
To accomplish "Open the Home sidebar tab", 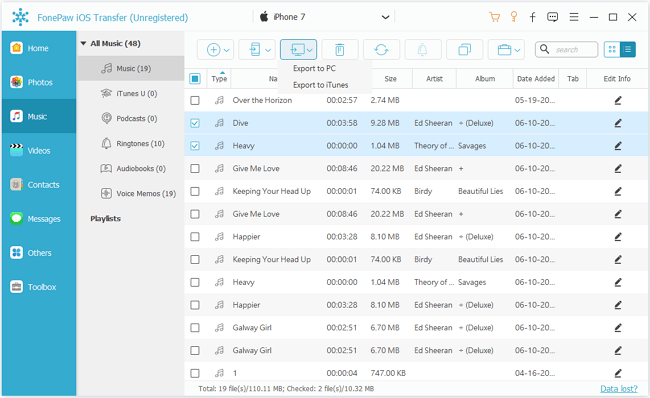I will click(39, 48).
